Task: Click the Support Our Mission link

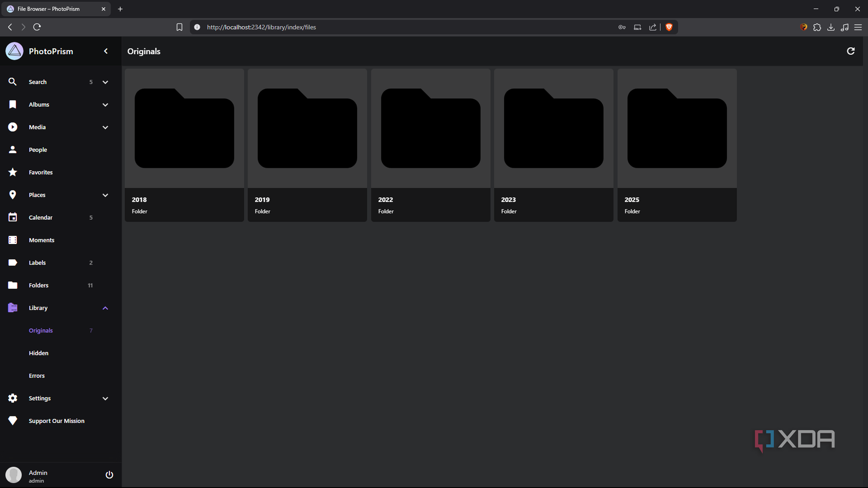Action: [56, 421]
